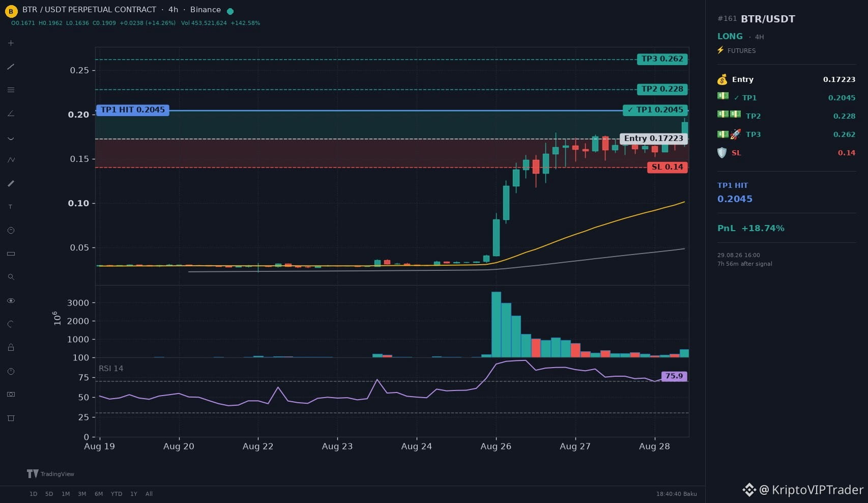Switch chart range to 1M
Screen dimensions: 868x503
66,494
